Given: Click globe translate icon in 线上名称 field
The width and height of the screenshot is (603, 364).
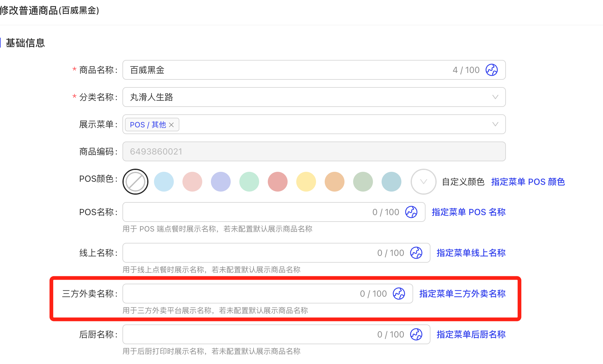Looking at the screenshot, I should [x=416, y=253].
